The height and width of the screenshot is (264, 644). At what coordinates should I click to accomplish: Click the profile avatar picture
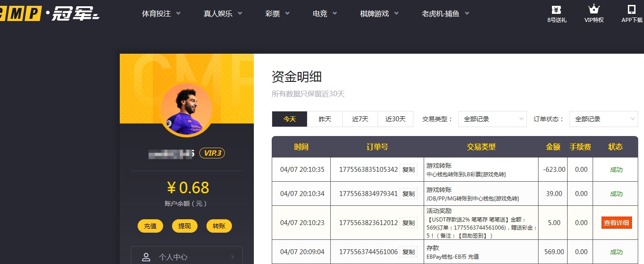(x=186, y=109)
